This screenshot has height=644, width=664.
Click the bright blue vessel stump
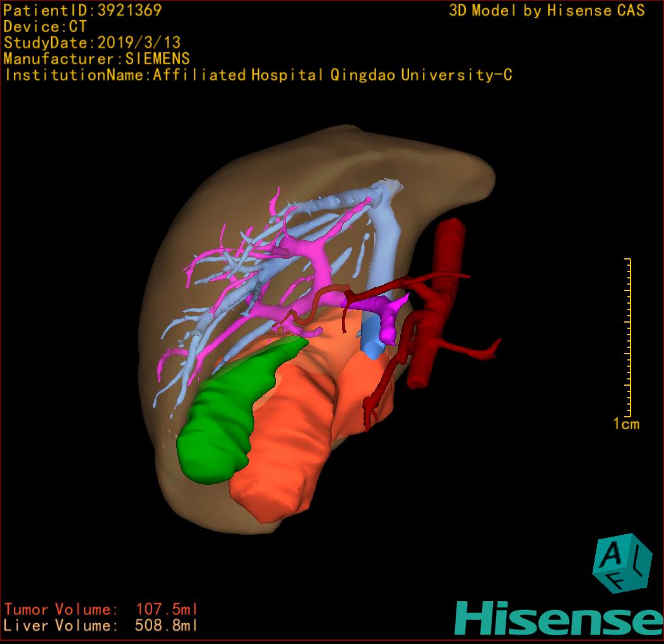coord(372,339)
